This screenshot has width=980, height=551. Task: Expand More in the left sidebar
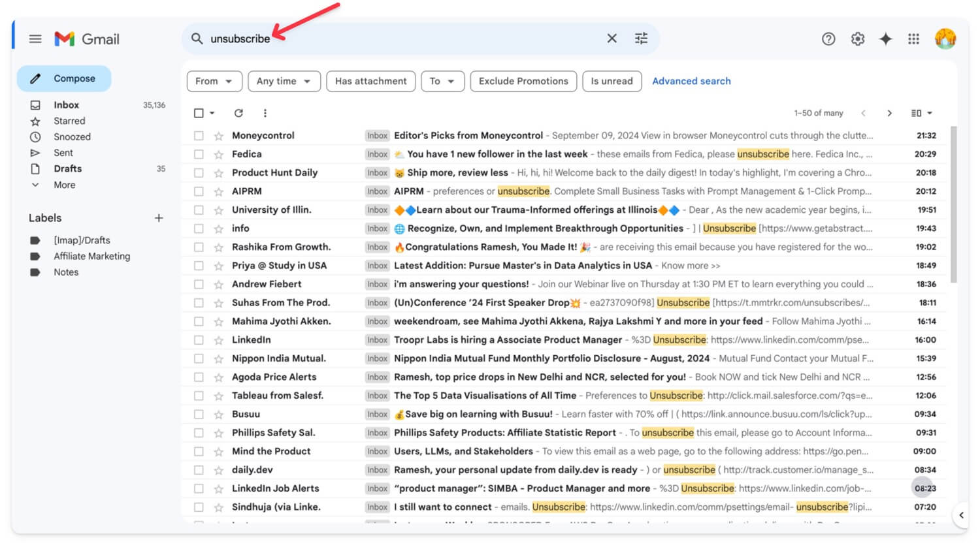pos(64,185)
